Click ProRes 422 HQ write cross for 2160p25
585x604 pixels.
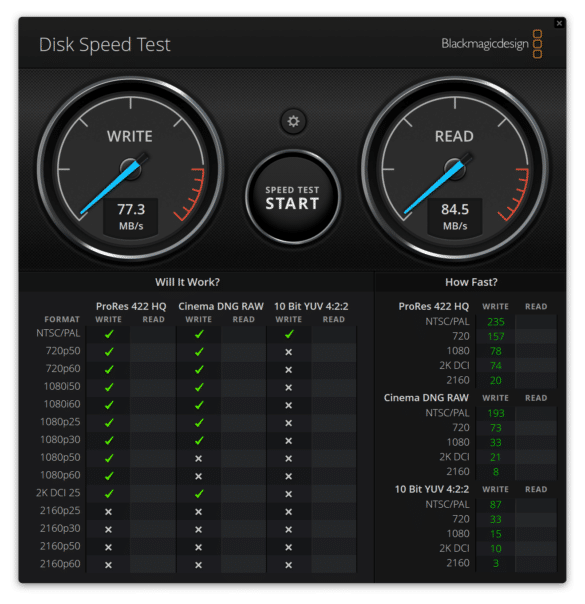tap(108, 512)
